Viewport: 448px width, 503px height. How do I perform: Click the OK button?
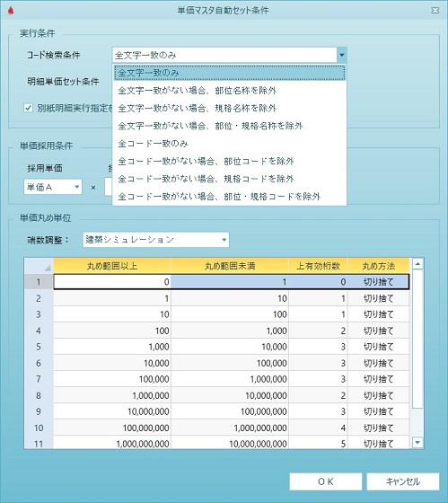point(326,481)
